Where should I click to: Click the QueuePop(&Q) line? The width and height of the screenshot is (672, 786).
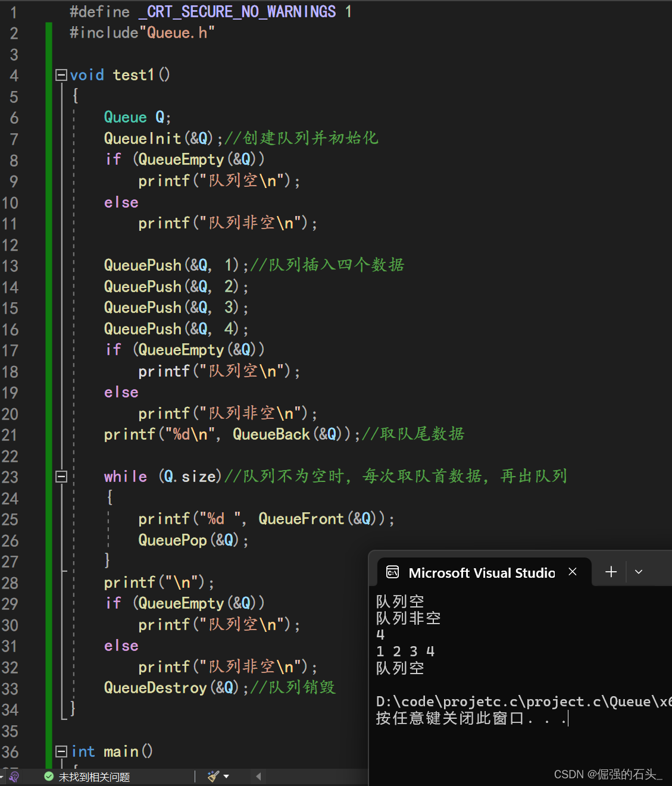tap(193, 540)
